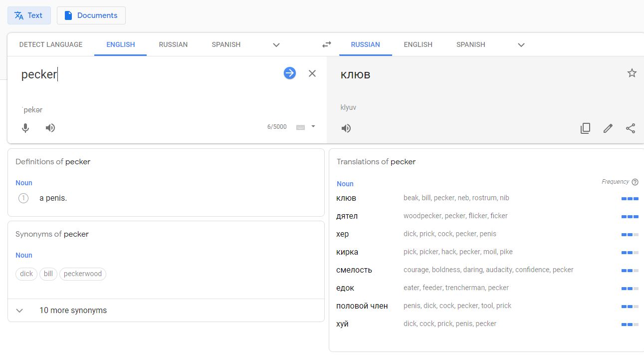Screen dimensions: 644x359
Task: Click the synonym chip 'dick'
Action: (x=26, y=274)
